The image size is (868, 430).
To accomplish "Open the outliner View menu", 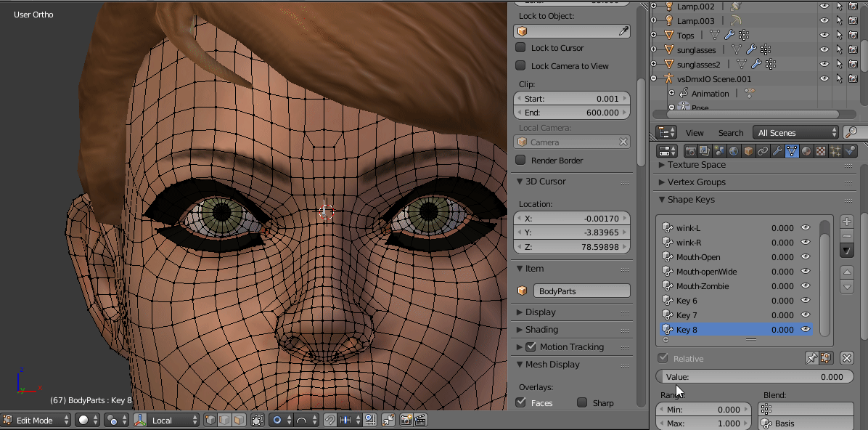I will pos(695,133).
